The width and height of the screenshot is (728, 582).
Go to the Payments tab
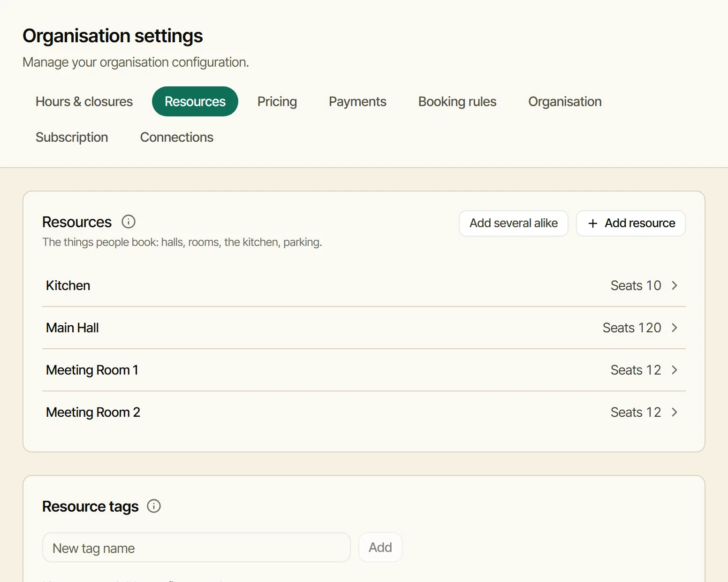357,101
